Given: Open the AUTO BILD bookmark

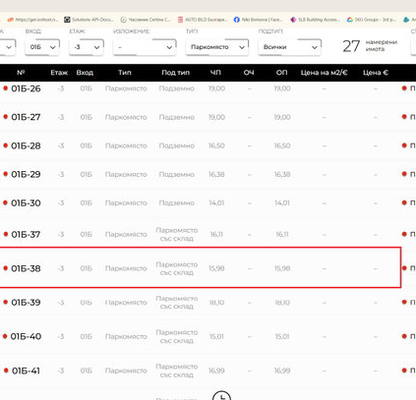Looking at the screenshot, I should [x=202, y=20].
